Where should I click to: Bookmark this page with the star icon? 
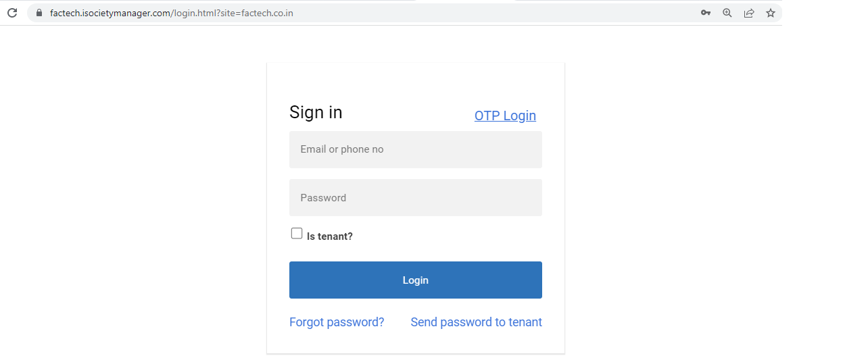coord(771,13)
